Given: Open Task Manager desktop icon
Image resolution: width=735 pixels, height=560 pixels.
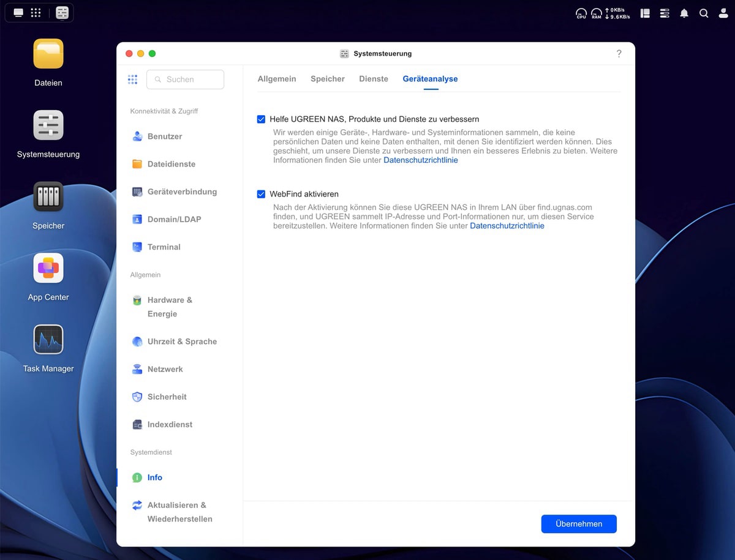Looking at the screenshot, I should 48,340.
